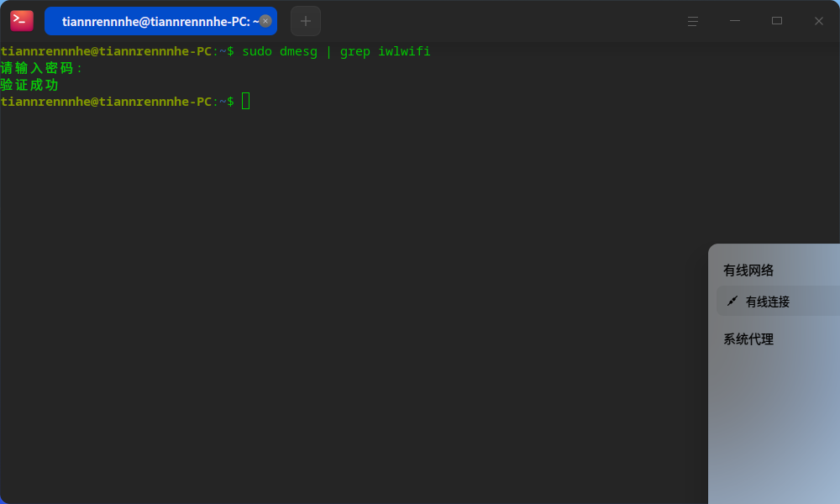Image resolution: width=840 pixels, height=504 pixels.
Task: Click the command text sudo dmesg
Action: coord(277,51)
